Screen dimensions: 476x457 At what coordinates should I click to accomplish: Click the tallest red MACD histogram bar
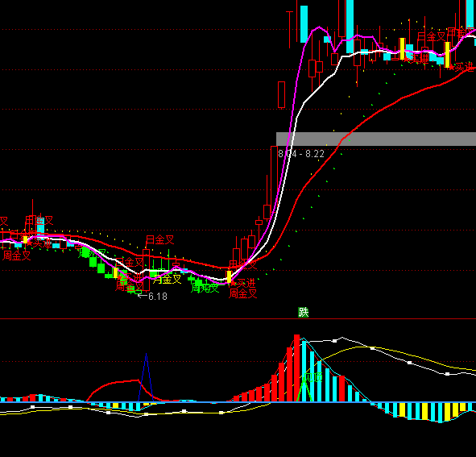[x=297, y=368]
